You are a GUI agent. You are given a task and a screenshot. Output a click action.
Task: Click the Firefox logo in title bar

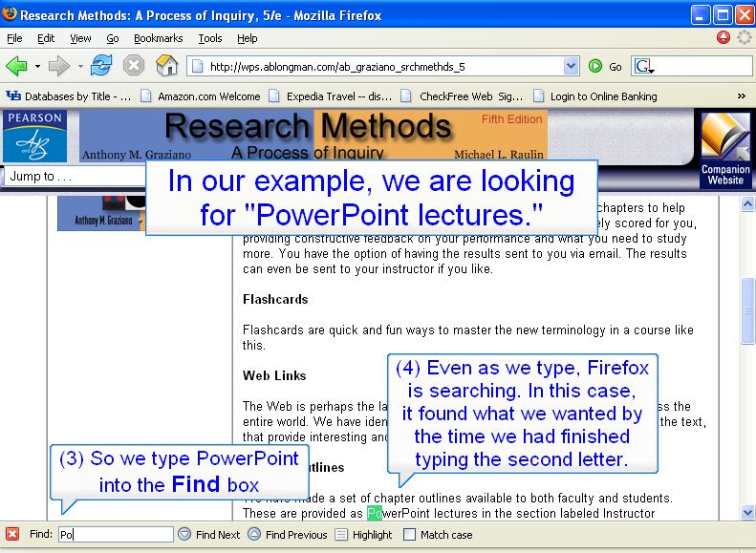[x=10, y=14]
